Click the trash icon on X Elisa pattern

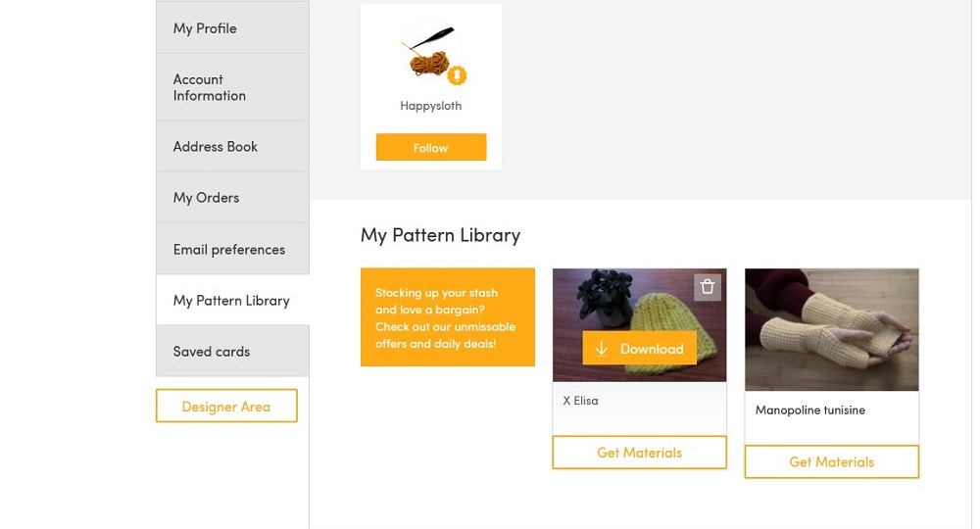click(708, 287)
